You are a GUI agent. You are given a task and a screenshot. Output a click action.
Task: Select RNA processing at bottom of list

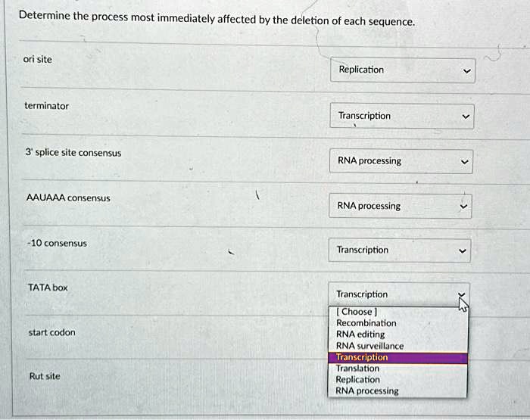(x=367, y=391)
